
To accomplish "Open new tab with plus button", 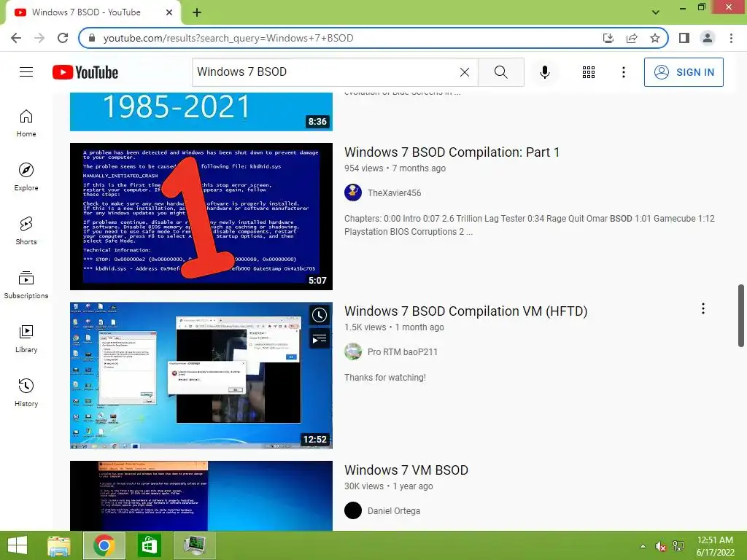I will [197, 12].
